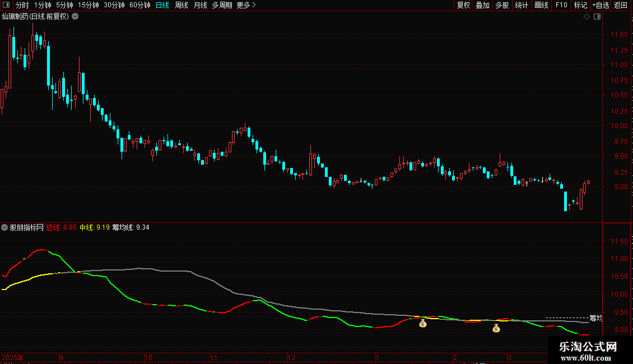Open the 复权 adjustment option
633x364 pixels.
pyautogui.click(x=463, y=5)
